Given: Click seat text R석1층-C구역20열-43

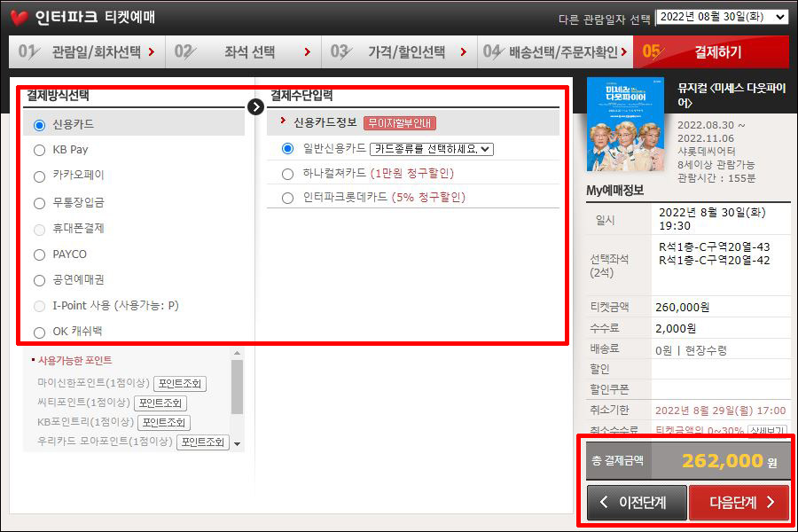Looking at the screenshot, I should coord(714,247).
